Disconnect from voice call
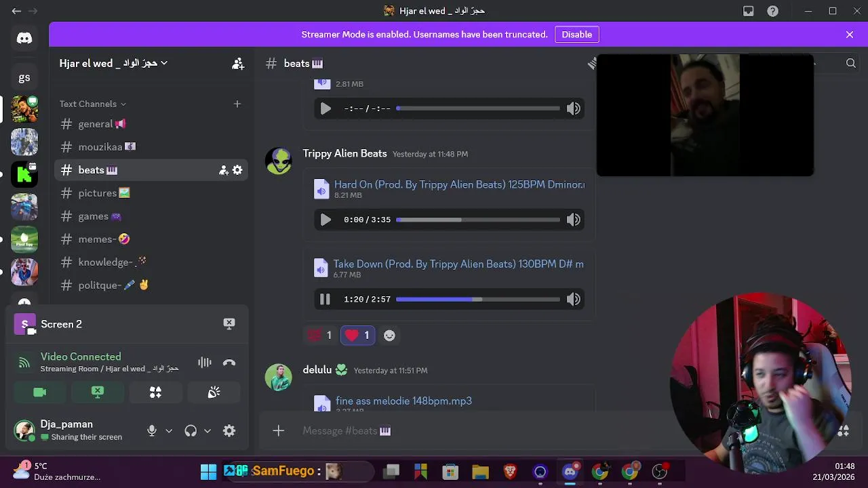The width and height of the screenshot is (868, 488). coord(229,363)
